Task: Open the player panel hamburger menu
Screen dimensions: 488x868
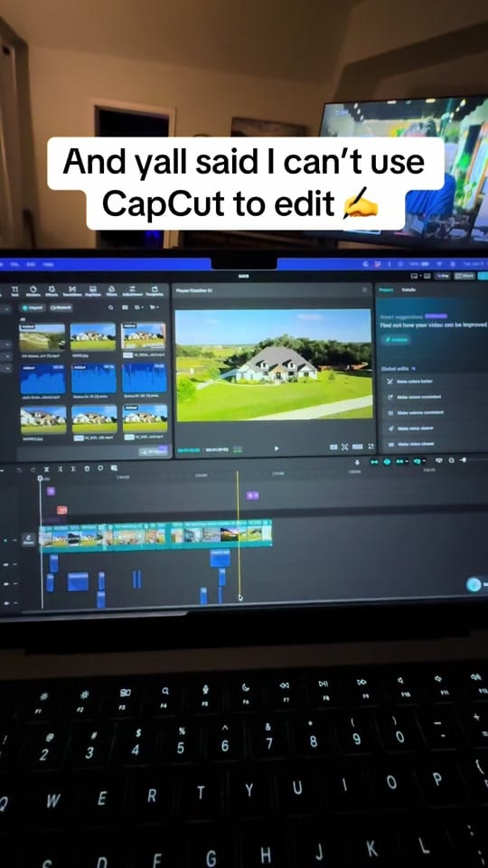Action: (364, 289)
